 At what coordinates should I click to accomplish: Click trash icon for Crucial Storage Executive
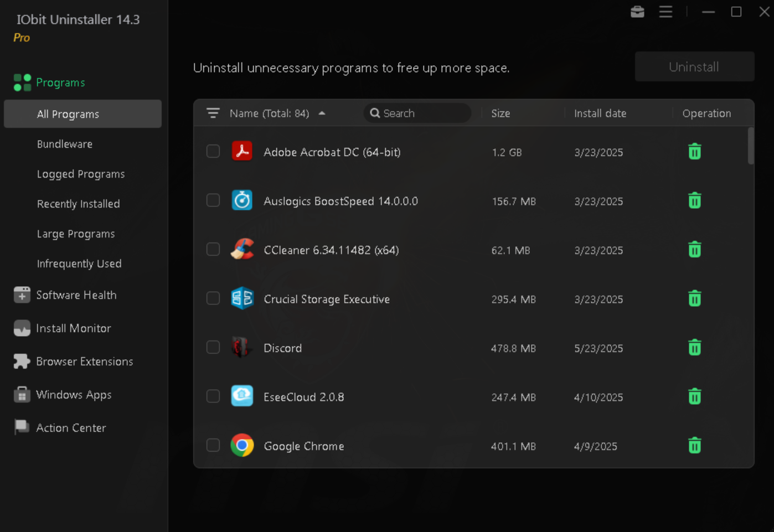click(x=694, y=298)
